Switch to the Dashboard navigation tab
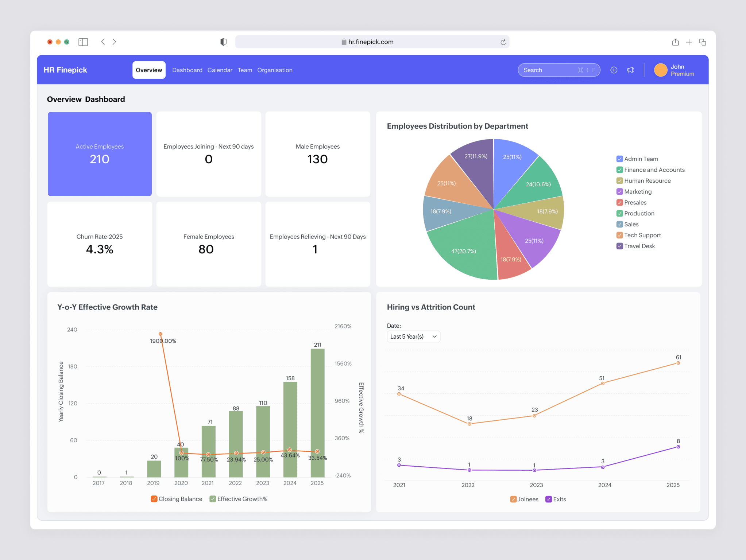Image resolution: width=746 pixels, height=560 pixels. 187,70
